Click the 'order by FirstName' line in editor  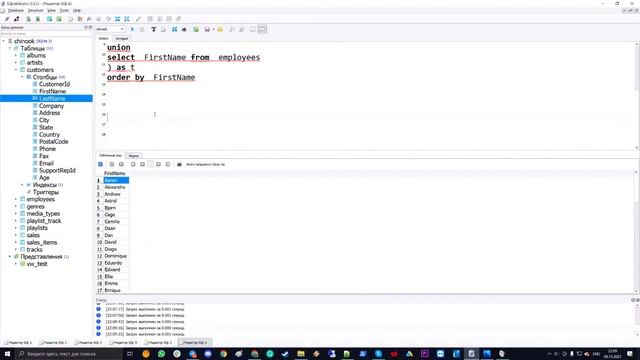(x=151, y=77)
